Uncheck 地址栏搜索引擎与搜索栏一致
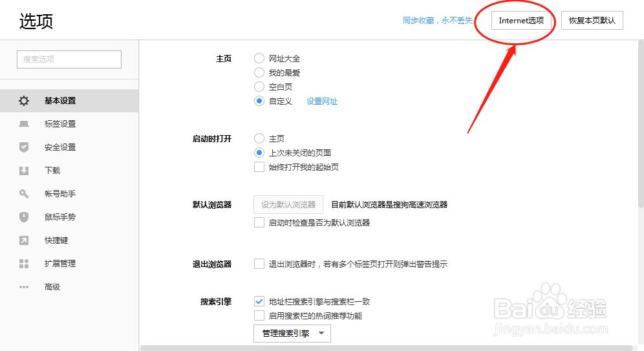The width and height of the screenshot is (644, 351). [x=259, y=301]
